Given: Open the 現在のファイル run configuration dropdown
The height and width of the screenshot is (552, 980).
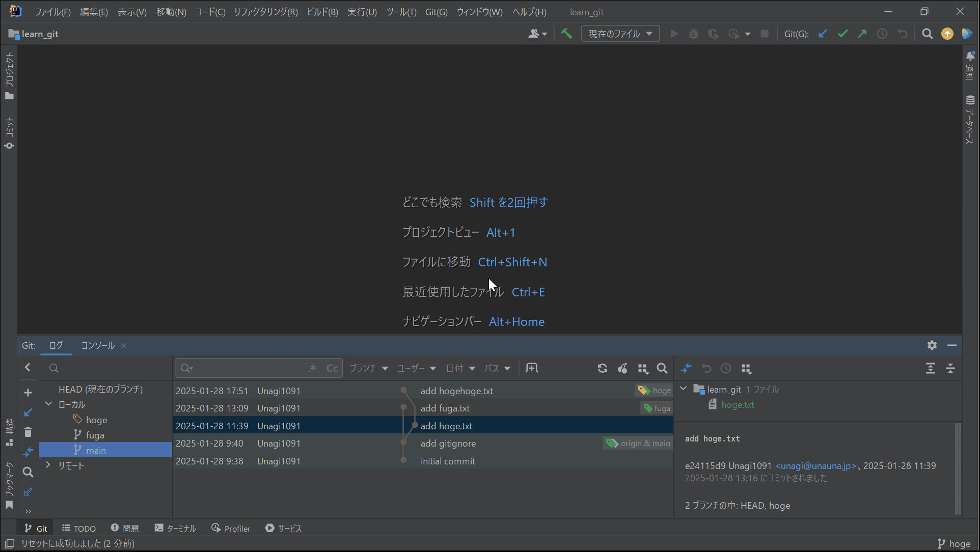Looking at the screenshot, I should pos(620,34).
